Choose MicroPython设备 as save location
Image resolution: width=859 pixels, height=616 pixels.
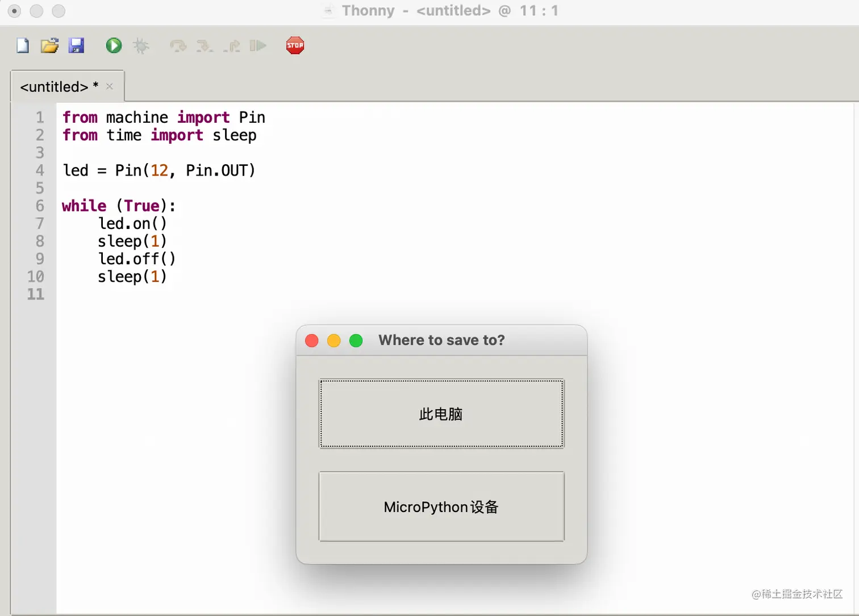[441, 506]
